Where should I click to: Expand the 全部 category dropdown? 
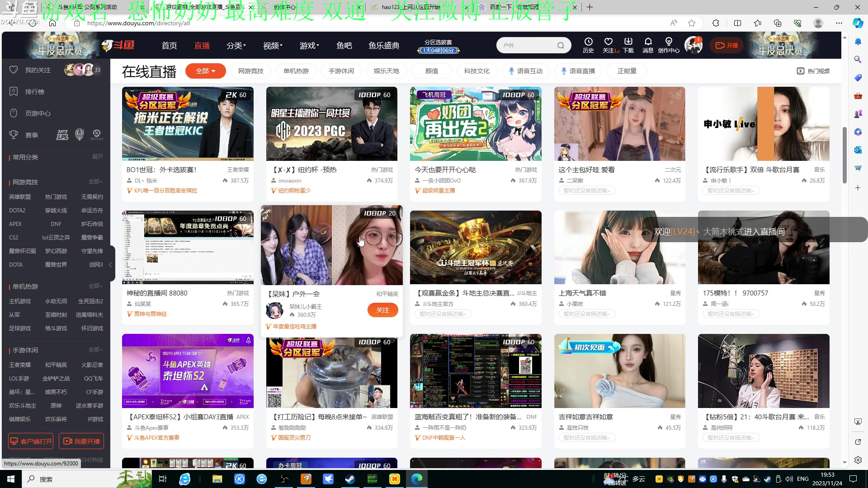205,71
